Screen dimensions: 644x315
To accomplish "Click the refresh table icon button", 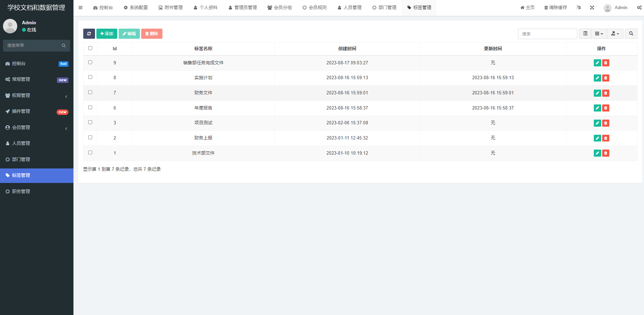I will pos(89,34).
